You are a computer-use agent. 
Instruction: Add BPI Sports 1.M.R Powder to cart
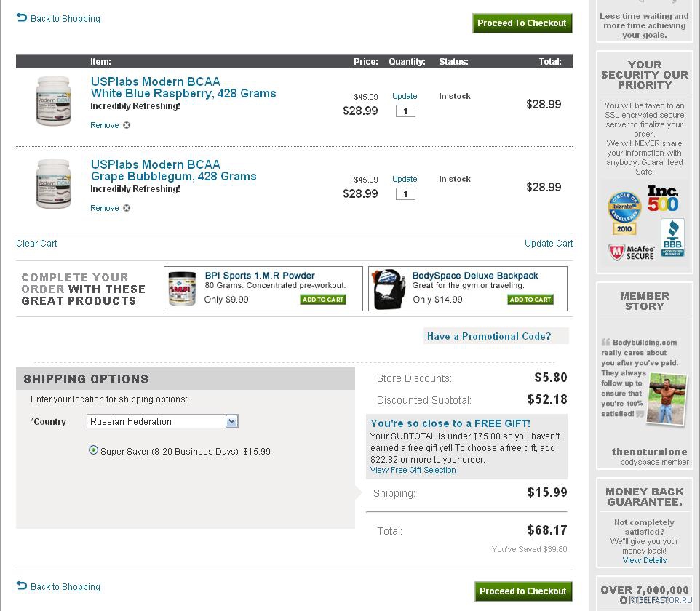pyautogui.click(x=323, y=300)
